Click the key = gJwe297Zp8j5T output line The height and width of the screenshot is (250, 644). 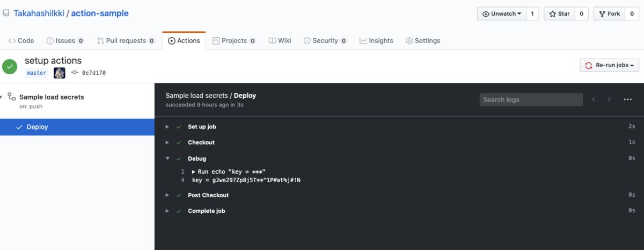[x=246, y=180]
